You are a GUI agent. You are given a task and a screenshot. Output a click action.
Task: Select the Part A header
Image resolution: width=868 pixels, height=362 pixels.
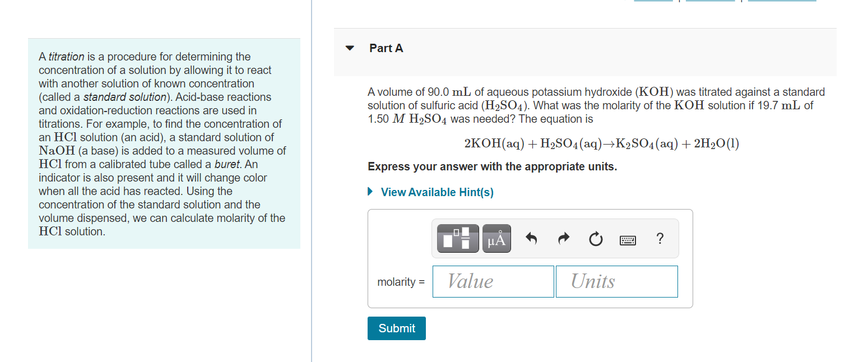pos(386,48)
